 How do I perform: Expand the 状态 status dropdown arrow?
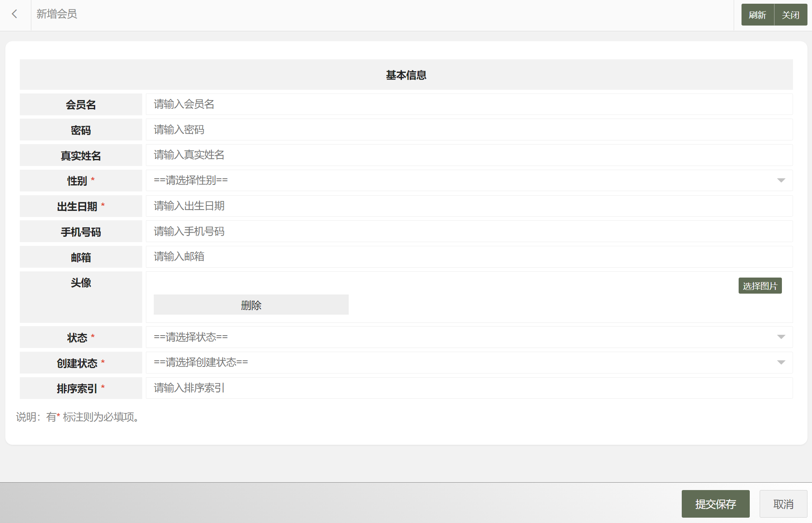781,337
